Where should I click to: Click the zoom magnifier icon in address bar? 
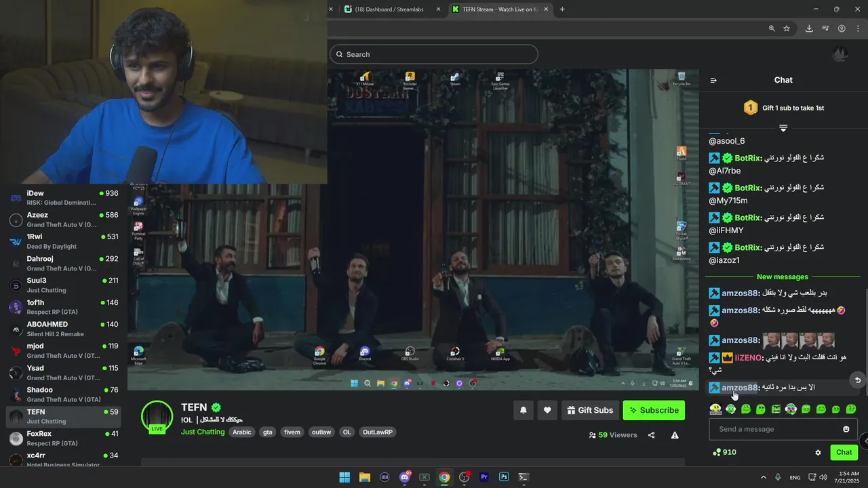[x=772, y=28]
